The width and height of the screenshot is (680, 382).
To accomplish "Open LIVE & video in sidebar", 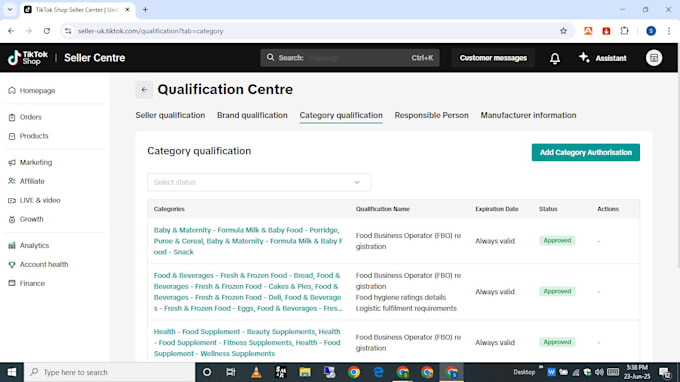I will 40,200.
